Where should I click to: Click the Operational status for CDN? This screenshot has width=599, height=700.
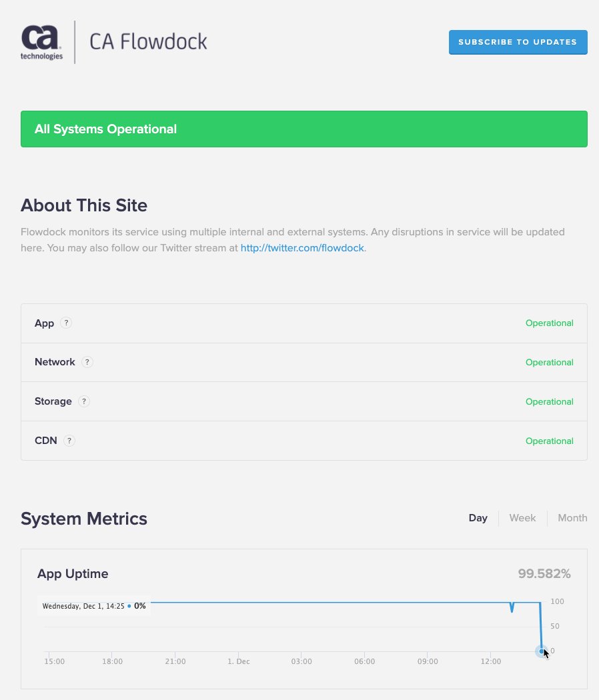[549, 441]
